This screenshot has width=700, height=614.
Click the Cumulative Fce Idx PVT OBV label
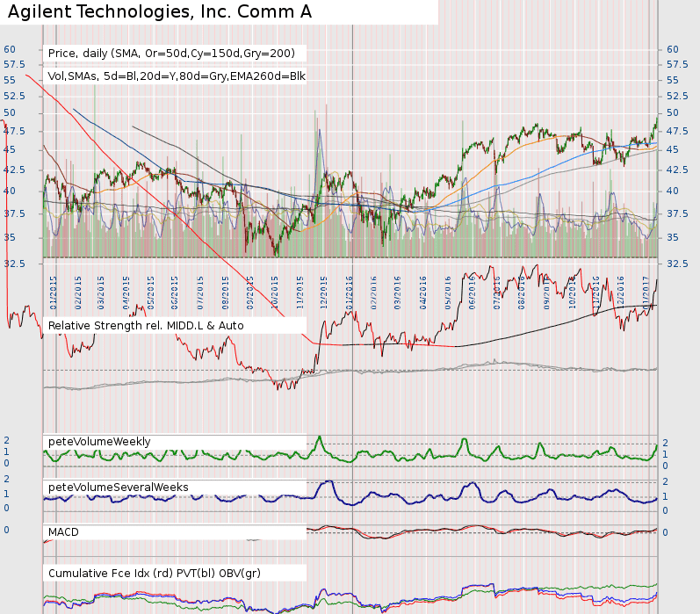155,573
